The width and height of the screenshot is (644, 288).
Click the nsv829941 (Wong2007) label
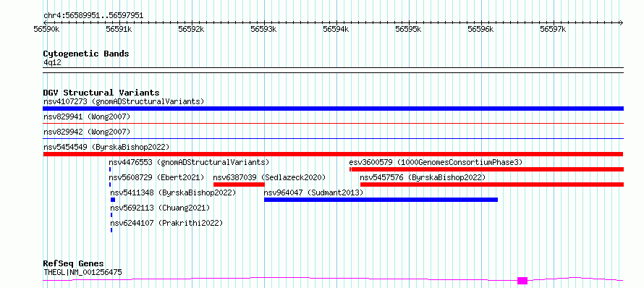tap(87, 117)
